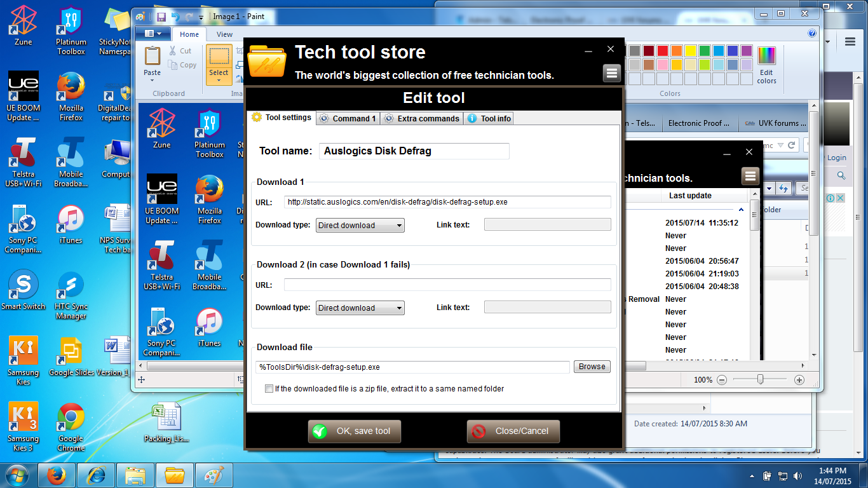Expand the Select options arrow in Paint
Screen dimensions: 868x488
point(219,81)
